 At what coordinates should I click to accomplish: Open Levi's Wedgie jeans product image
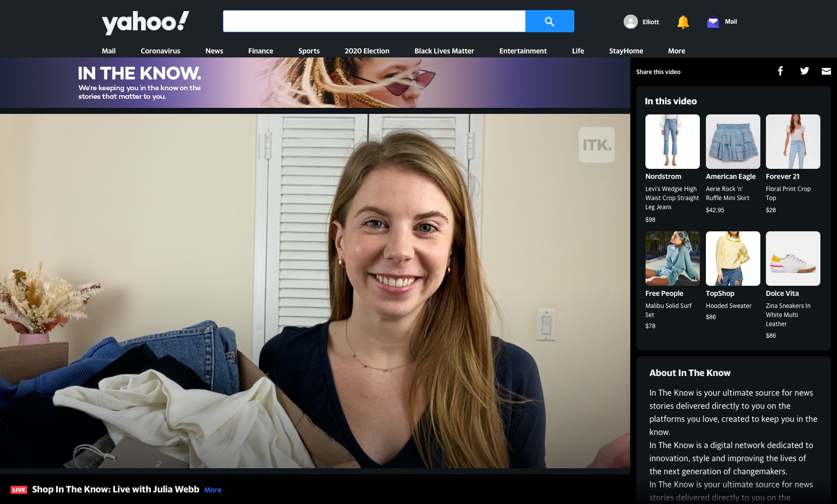pyautogui.click(x=673, y=142)
